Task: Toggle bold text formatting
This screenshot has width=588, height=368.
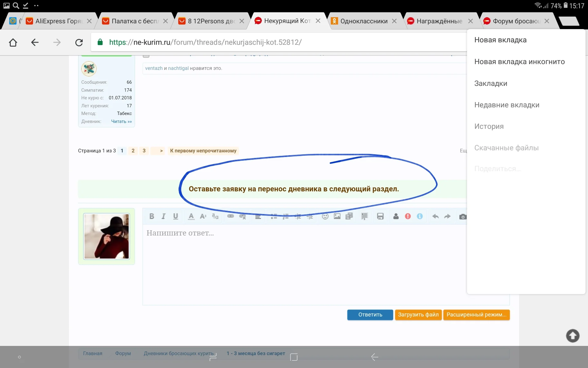Action: point(152,216)
